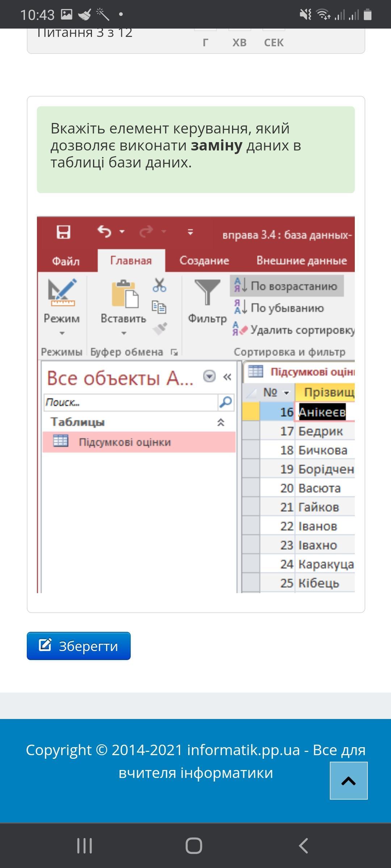Click the Format Painter brush icon
Viewport: 391px width, 868px height.
pos(159,329)
